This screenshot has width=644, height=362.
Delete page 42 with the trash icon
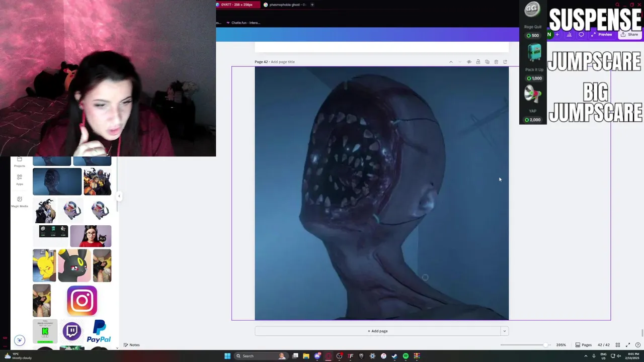496,62
